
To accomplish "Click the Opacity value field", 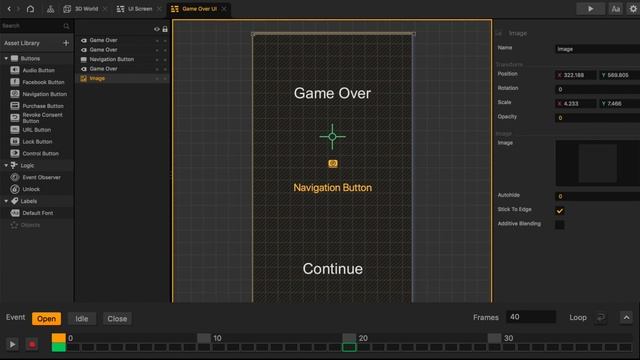I will point(598,118).
